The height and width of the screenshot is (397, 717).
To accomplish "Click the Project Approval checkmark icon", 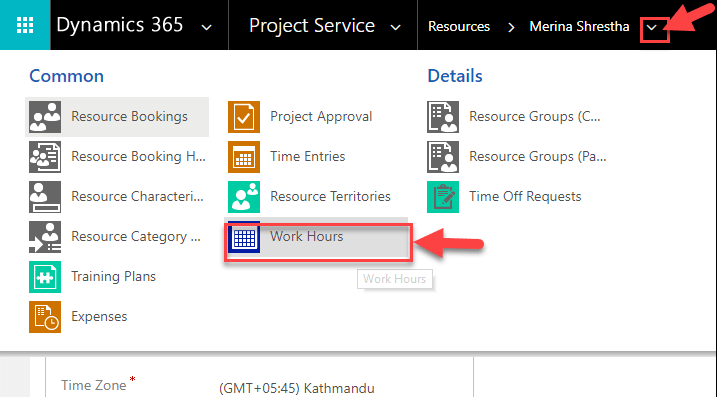I will 244,117.
